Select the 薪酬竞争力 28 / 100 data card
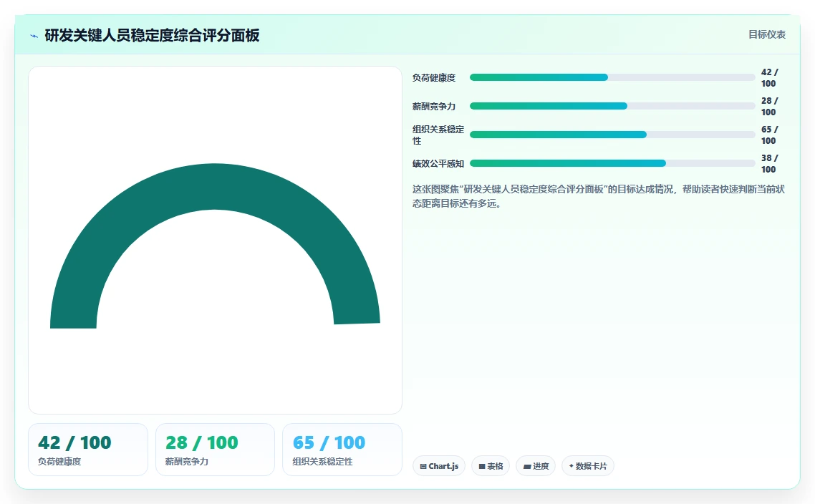Screen dimensions: 815x504 tap(215, 450)
